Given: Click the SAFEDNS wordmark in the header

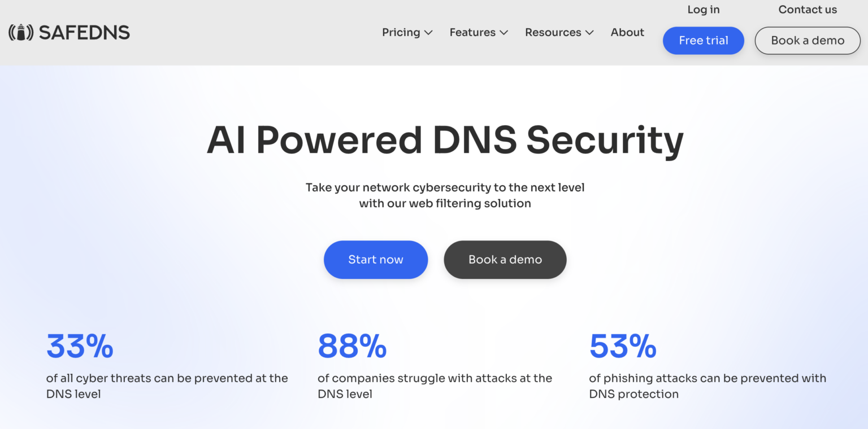Looking at the screenshot, I should [x=84, y=32].
